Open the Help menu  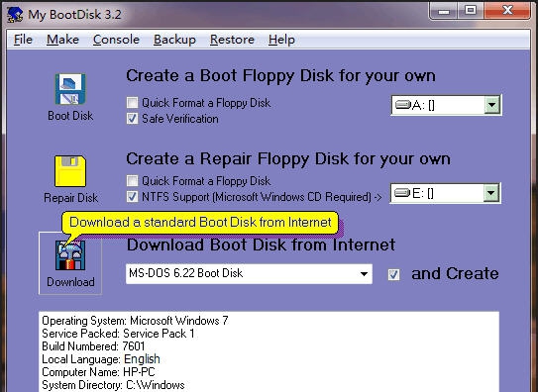tap(281, 40)
